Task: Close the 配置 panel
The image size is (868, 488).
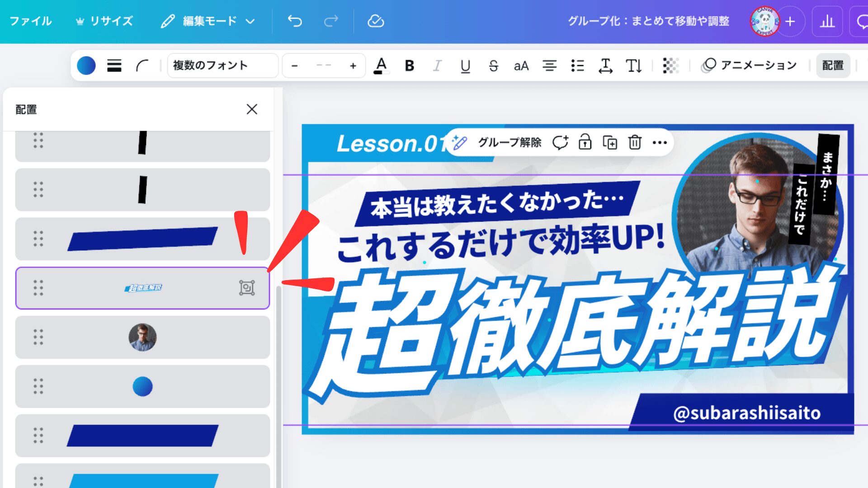Action: [x=252, y=109]
